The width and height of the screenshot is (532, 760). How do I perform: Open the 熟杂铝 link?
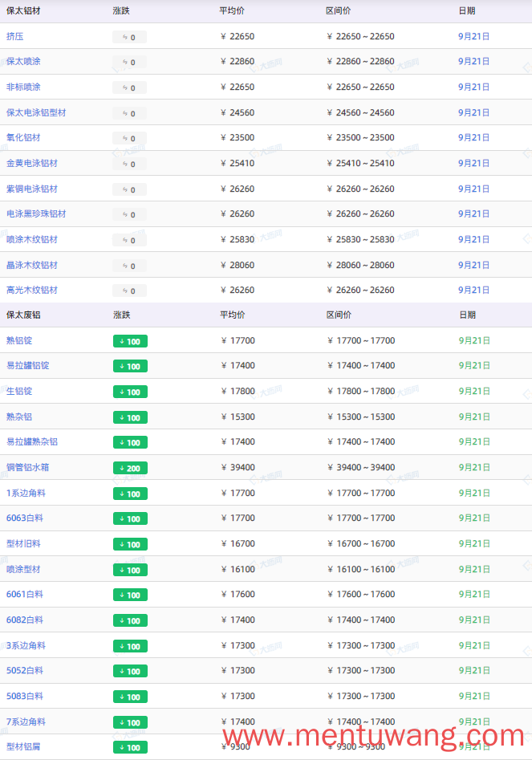pyautogui.click(x=19, y=417)
